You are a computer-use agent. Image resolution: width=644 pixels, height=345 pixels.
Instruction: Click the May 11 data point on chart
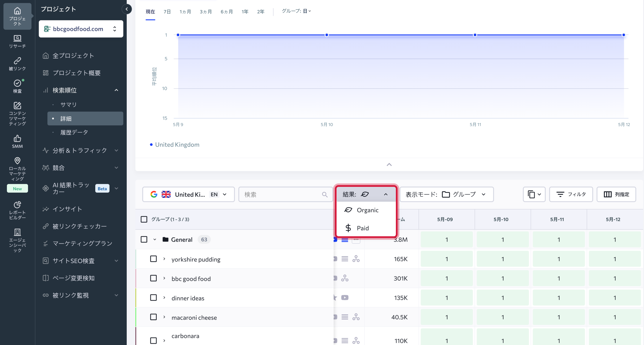[x=475, y=35]
